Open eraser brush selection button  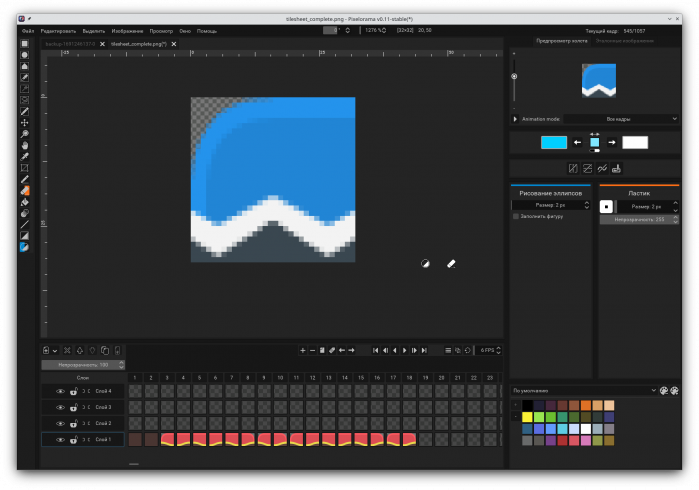[x=606, y=207]
